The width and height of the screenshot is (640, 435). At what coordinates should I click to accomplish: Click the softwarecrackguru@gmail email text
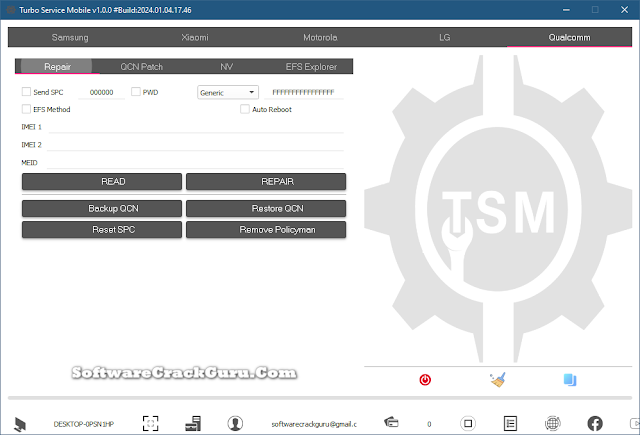click(x=314, y=424)
